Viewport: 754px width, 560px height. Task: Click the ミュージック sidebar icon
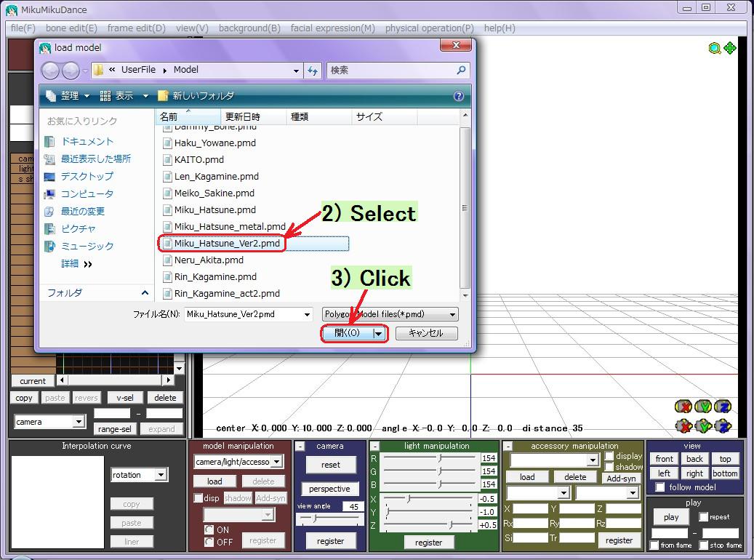49,247
